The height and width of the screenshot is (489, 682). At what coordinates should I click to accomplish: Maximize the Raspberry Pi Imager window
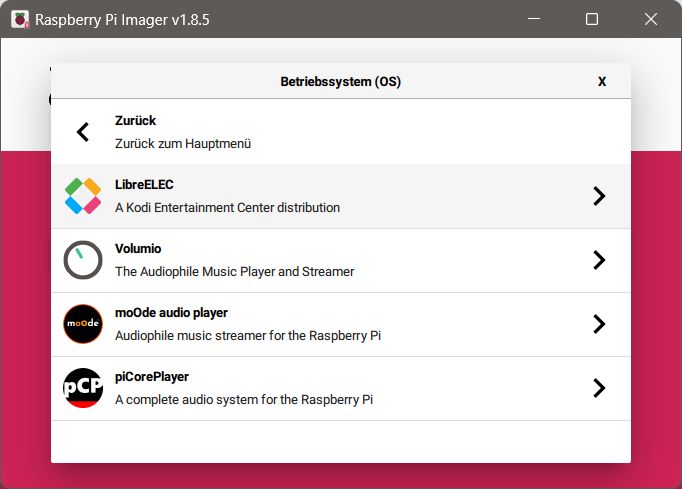(x=592, y=19)
